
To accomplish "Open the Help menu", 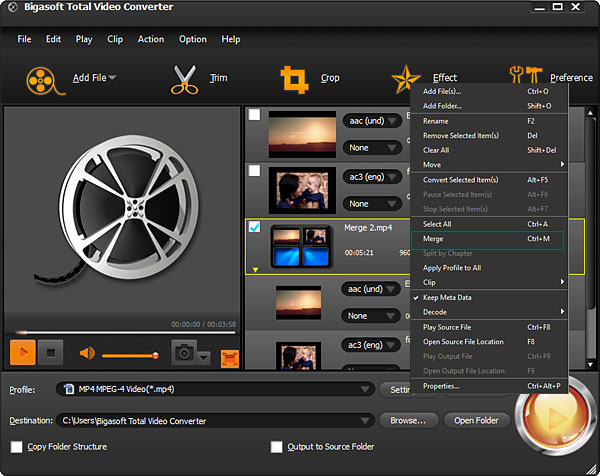I will pyautogui.click(x=231, y=39).
